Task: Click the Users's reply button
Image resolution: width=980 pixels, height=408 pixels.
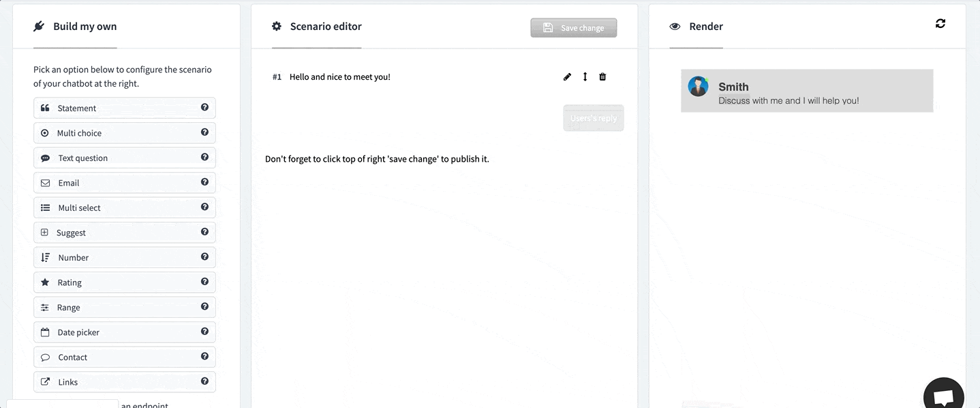Action: [x=593, y=118]
